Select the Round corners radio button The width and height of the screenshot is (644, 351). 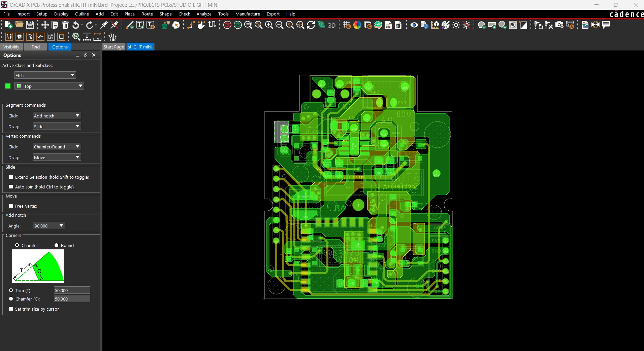(x=57, y=245)
